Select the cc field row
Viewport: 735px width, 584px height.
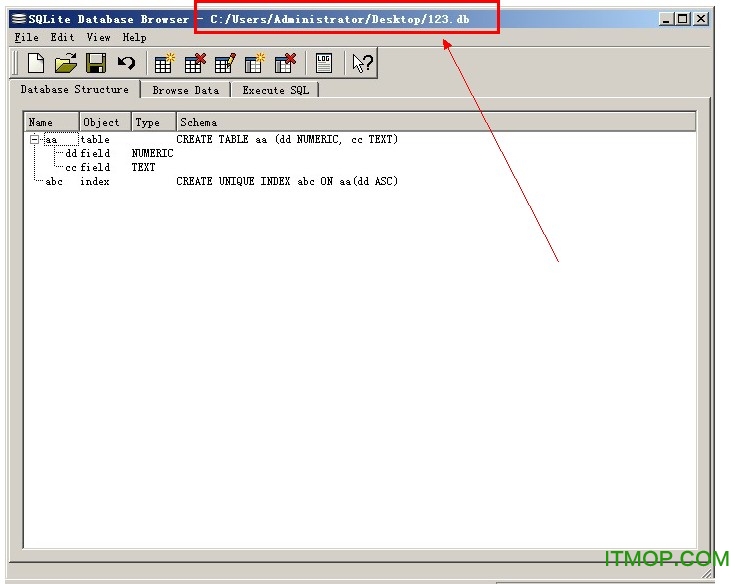point(360,167)
